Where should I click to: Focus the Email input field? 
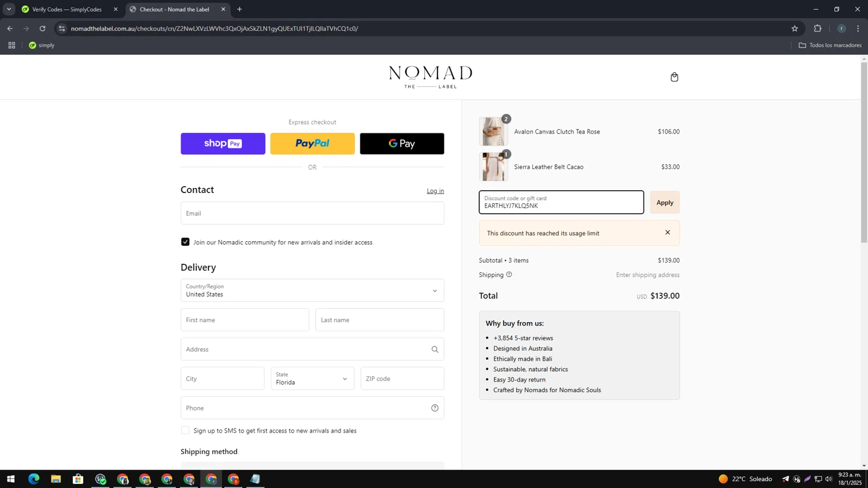pyautogui.click(x=312, y=213)
